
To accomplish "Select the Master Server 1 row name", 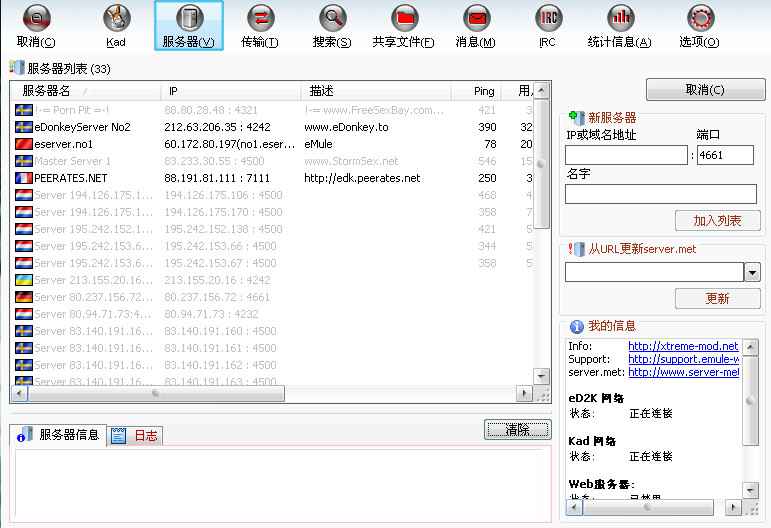I will coord(72,161).
